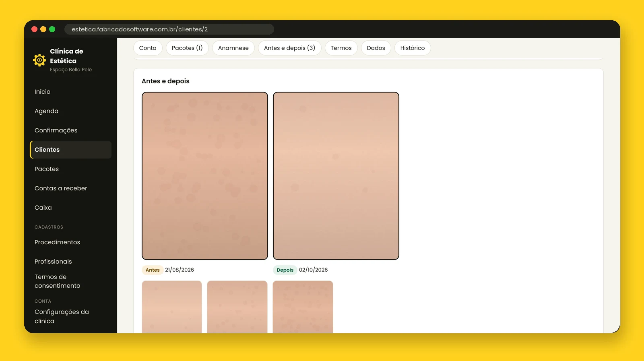Click the Antes badge label
644x361 pixels.
tap(153, 270)
